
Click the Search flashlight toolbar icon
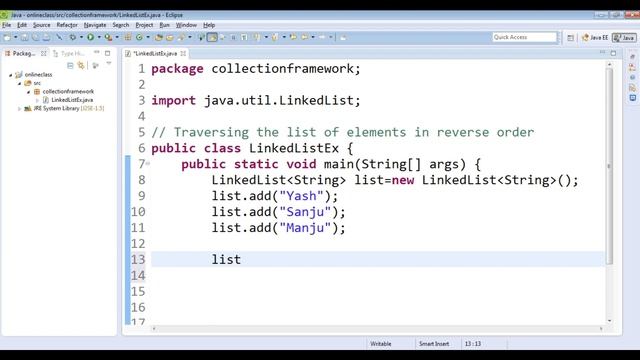pyautogui.click(x=181, y=38)
